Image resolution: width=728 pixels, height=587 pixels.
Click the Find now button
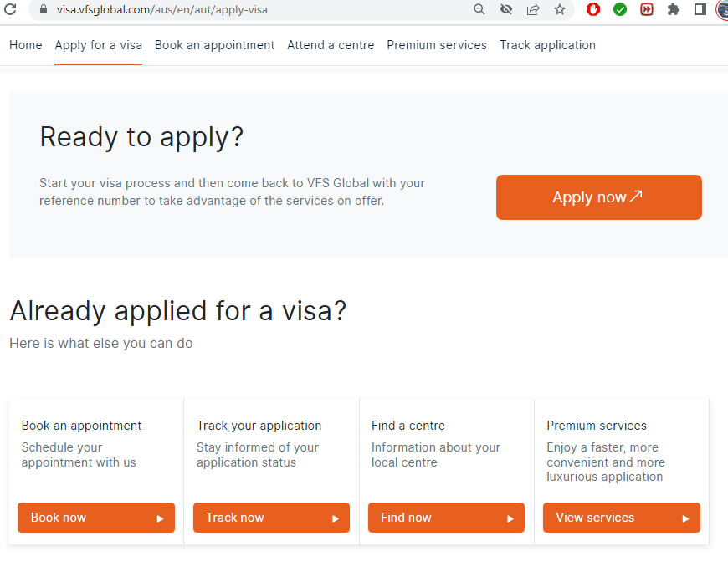(446, 518)
